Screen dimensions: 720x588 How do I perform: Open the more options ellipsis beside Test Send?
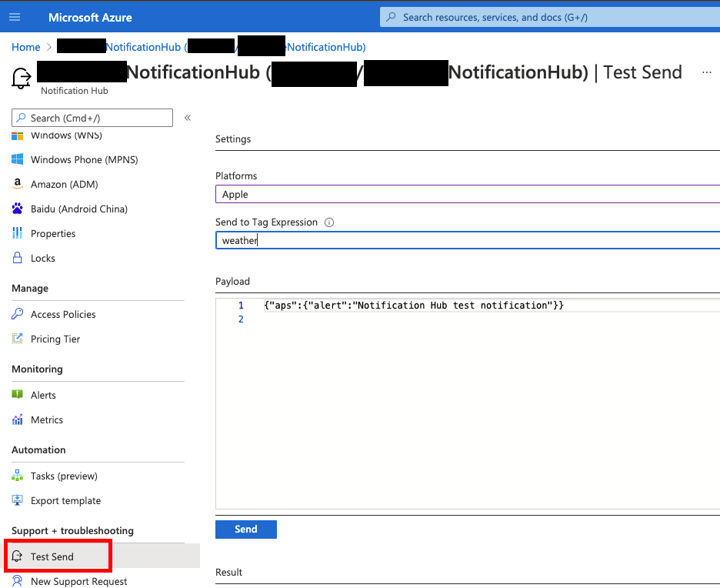click(x=707, y=72)
